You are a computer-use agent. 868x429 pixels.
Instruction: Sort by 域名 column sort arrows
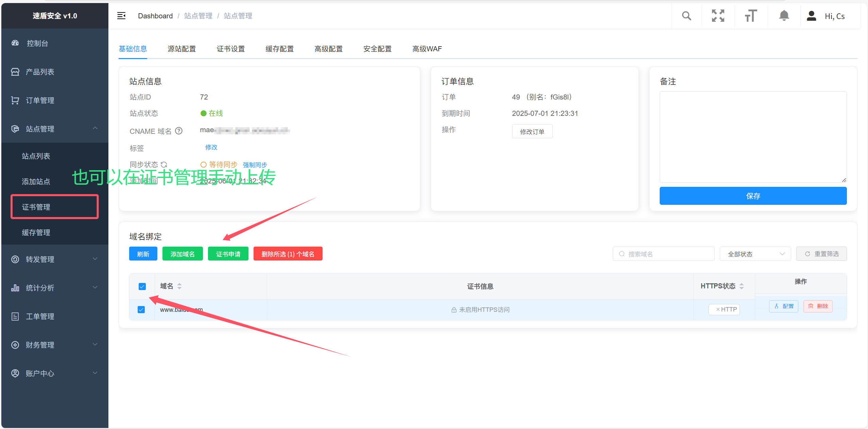pos(179,286)
